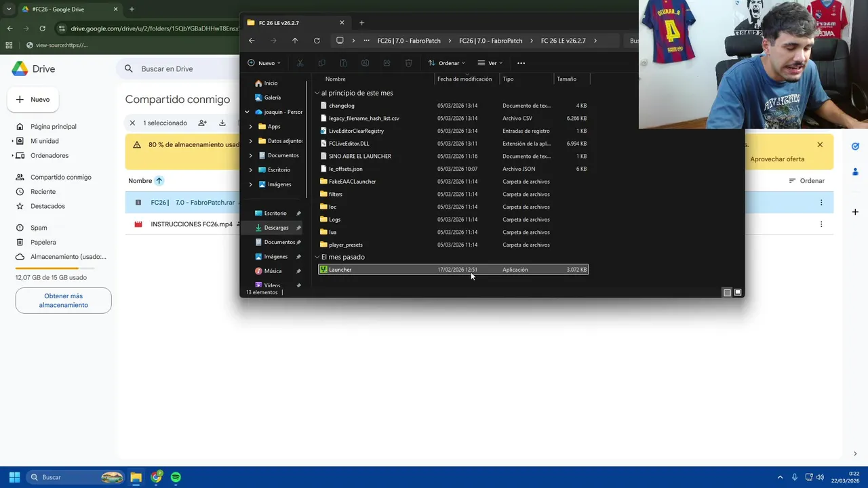Open File Explorer from the taskbar
This screenshot has height=488, width=868.
pyautogui.click(x=136, y=477)
